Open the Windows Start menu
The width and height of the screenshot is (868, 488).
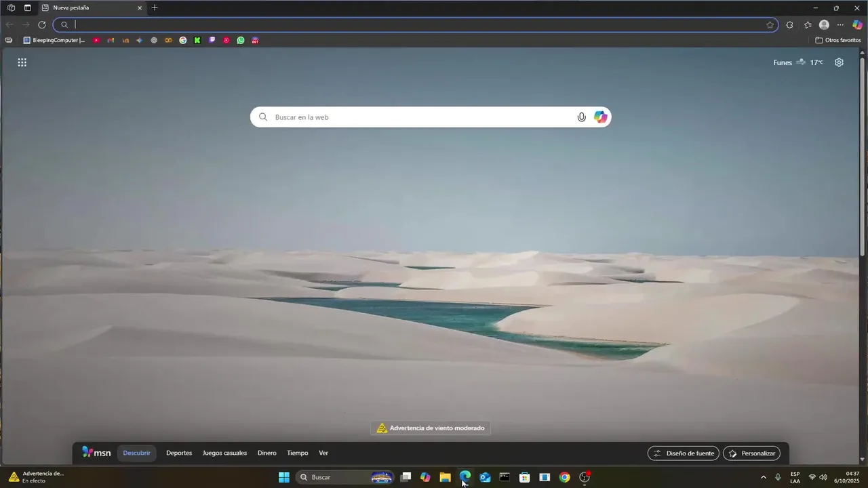284,477
